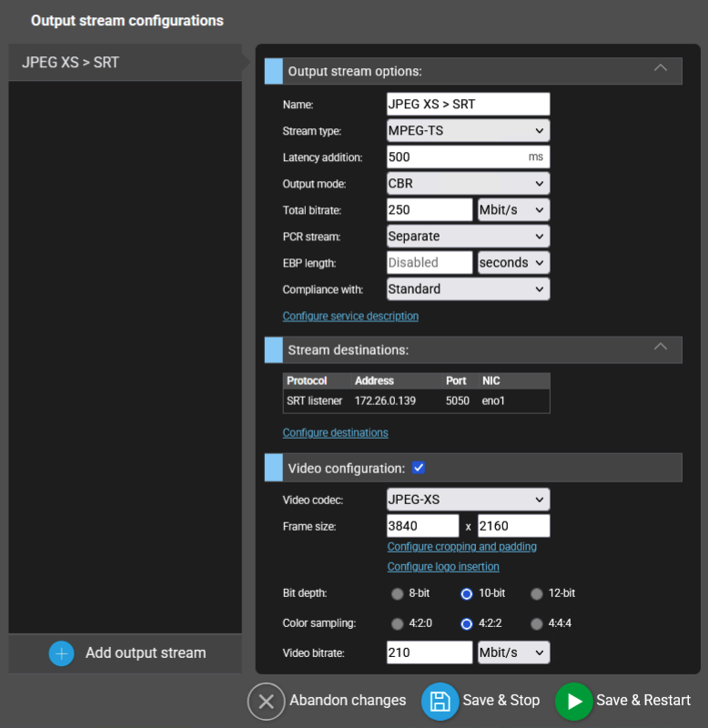Screen dimensions: 708x728
Task: Click the SRT listener destination row
Action: tap(416, 399)
